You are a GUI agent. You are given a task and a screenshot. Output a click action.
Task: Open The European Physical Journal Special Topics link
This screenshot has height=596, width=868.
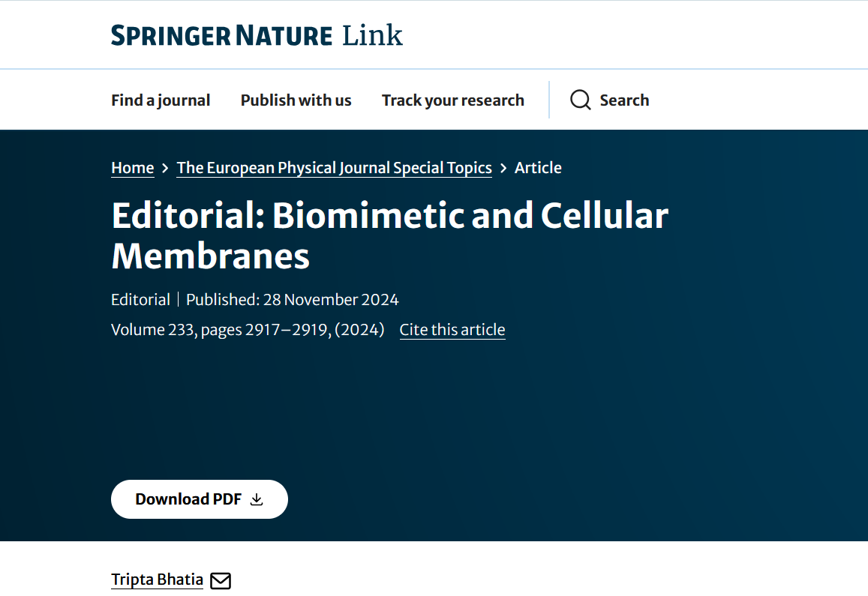pos(335,168)
